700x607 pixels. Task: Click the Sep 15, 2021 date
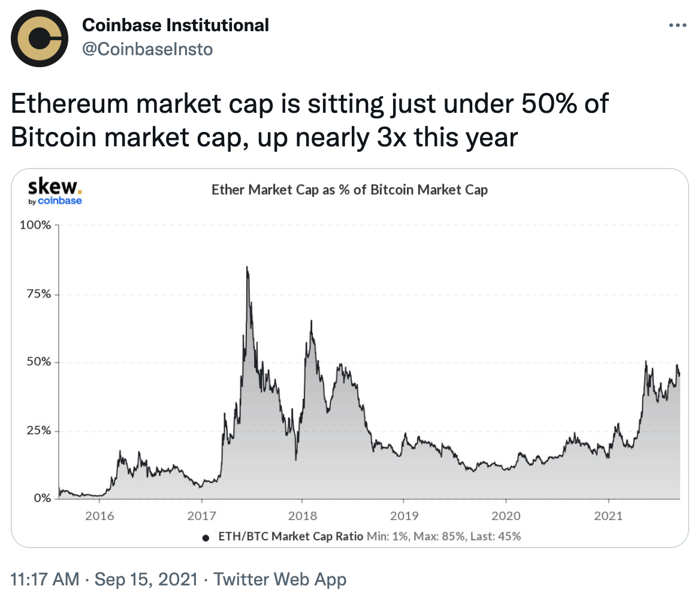pyautogui.click(x=146, y=579)
